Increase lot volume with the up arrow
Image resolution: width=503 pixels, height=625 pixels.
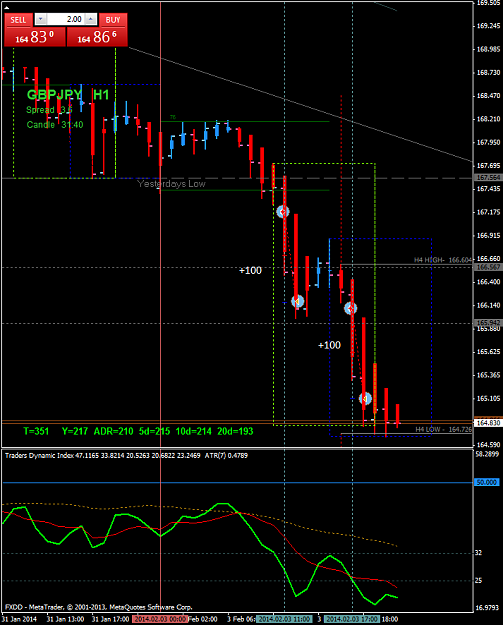click(x=90, y=19)
